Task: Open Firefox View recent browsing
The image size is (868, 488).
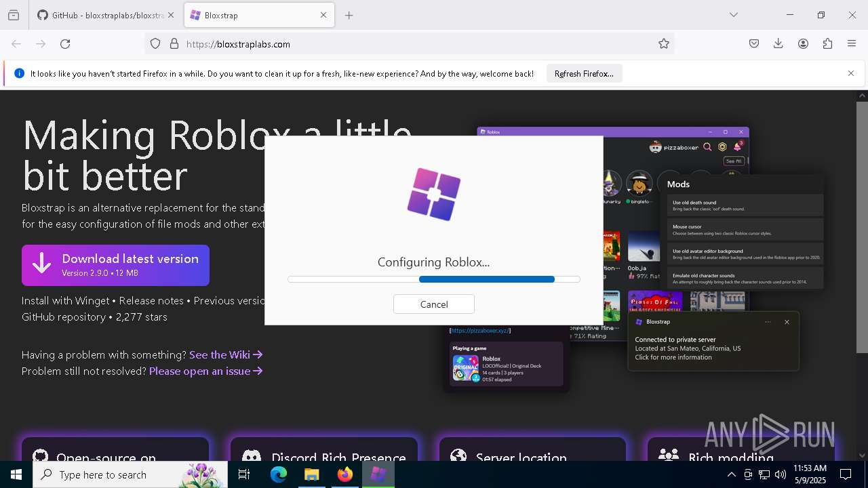Action: [x=14, y=15]
